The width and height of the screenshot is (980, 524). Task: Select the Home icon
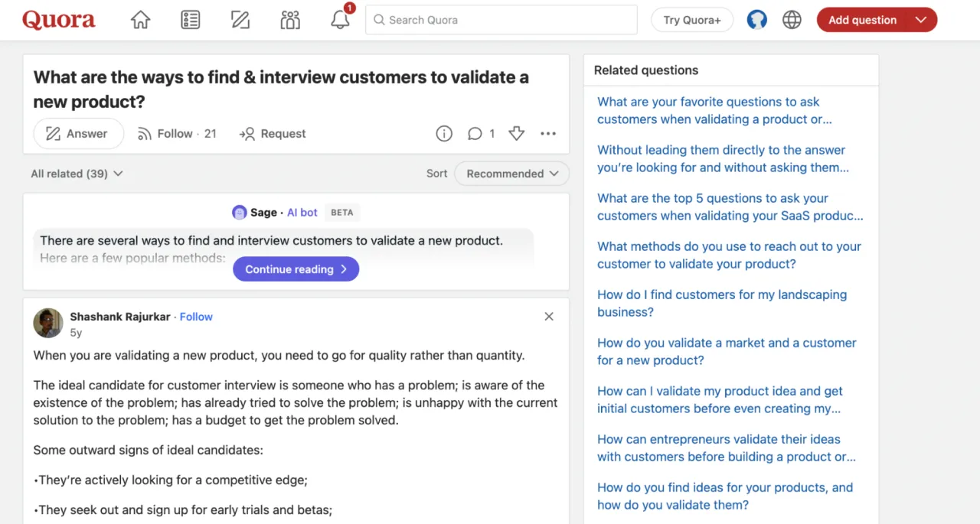click(140, 19)
